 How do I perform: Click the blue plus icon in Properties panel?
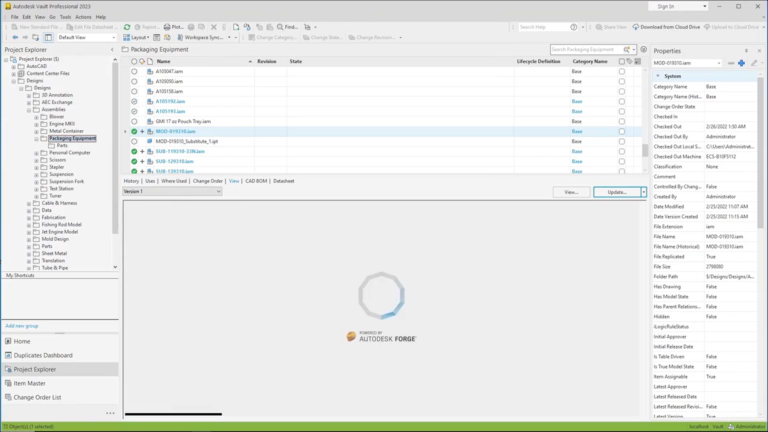(742, 63)
